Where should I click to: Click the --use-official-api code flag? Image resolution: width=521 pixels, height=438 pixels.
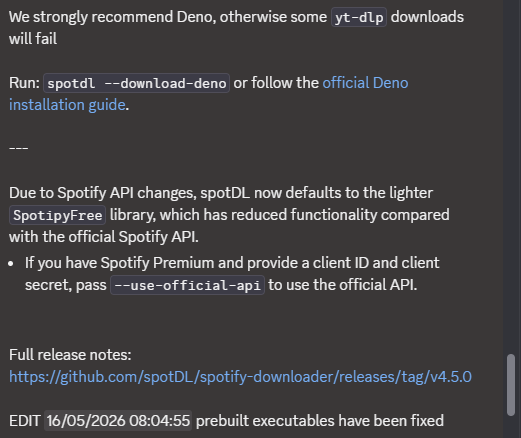coord(187,285)
